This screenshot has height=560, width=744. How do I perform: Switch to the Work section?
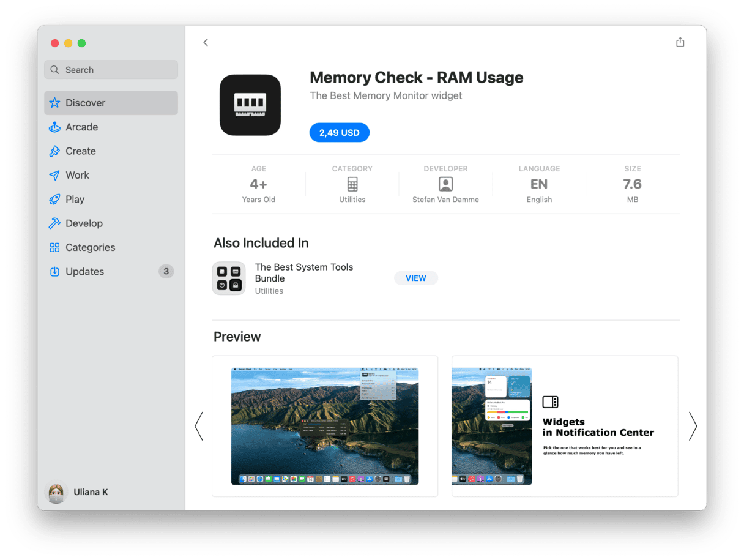[x=111, y=175]
